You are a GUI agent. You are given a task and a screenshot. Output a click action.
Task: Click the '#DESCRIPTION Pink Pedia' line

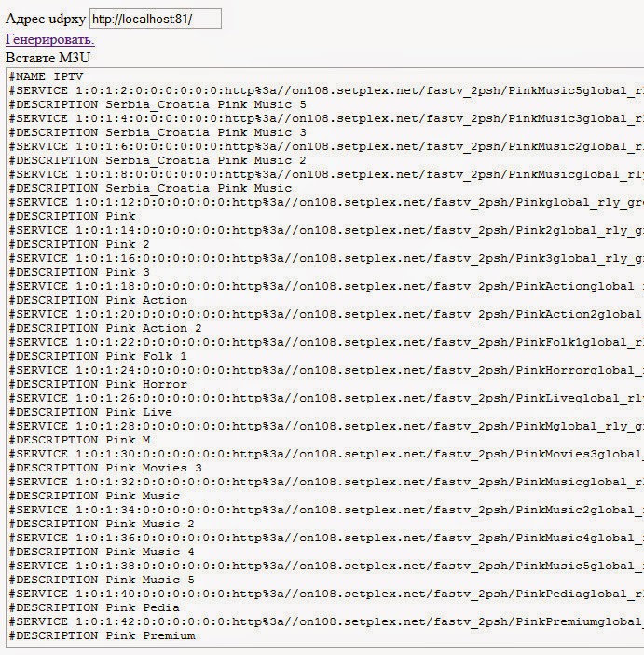[94, 608]
